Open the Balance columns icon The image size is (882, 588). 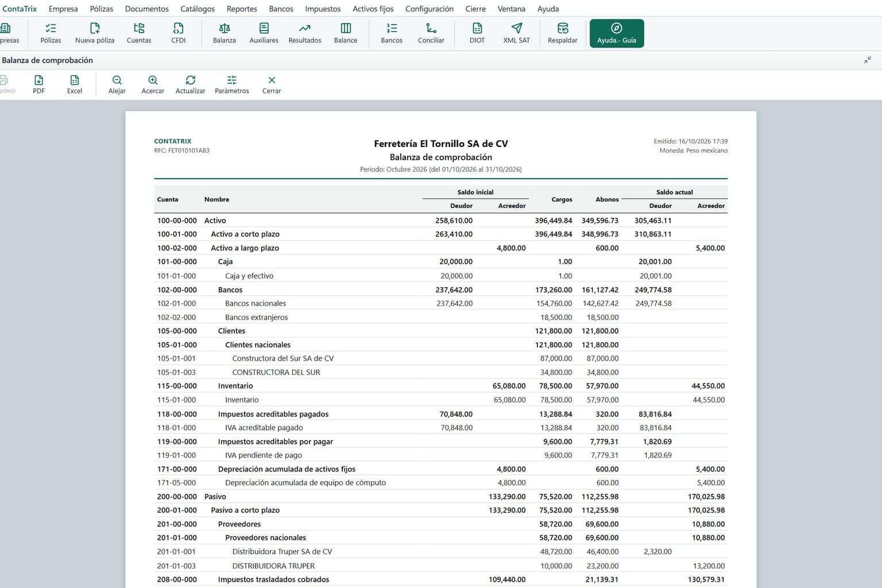pyautogui.click(x=346, y=33)
